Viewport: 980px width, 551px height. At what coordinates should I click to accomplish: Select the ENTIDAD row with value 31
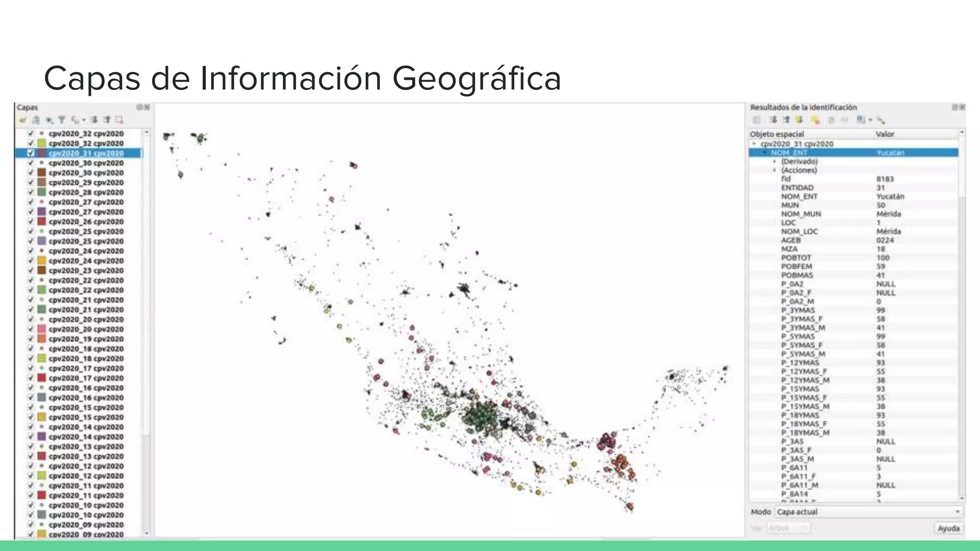[x=854, y=187]
